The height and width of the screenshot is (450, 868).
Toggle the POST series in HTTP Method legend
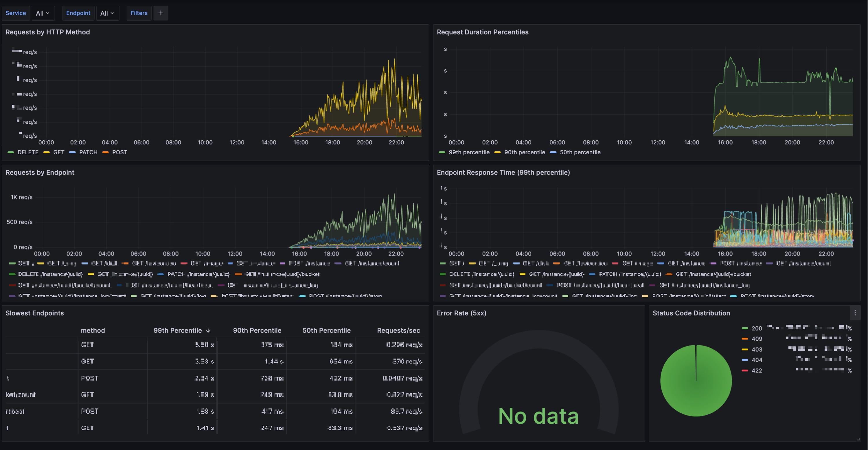119,152
